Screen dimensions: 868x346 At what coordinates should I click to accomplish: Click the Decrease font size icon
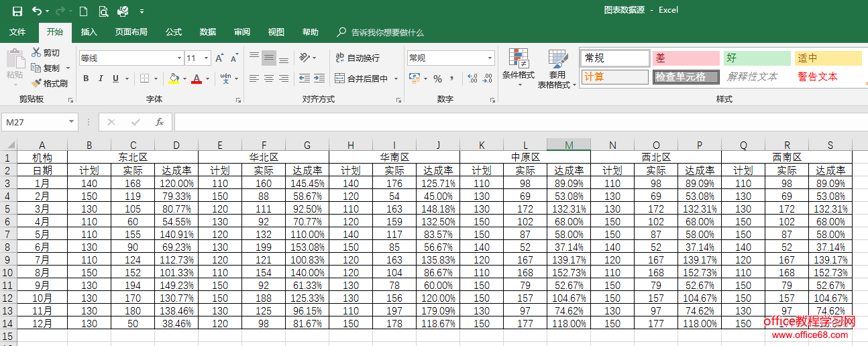point(235,58)
